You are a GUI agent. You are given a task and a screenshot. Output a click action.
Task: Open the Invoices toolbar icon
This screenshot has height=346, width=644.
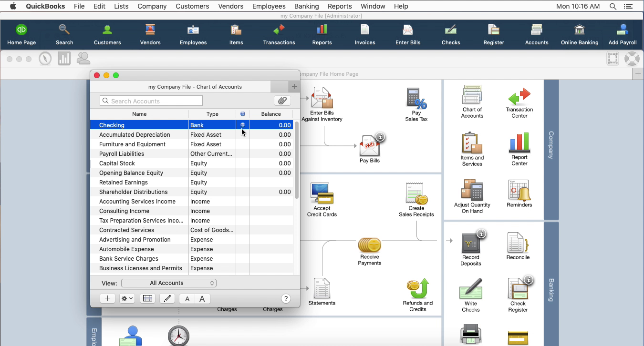click(x=365, y=34)
